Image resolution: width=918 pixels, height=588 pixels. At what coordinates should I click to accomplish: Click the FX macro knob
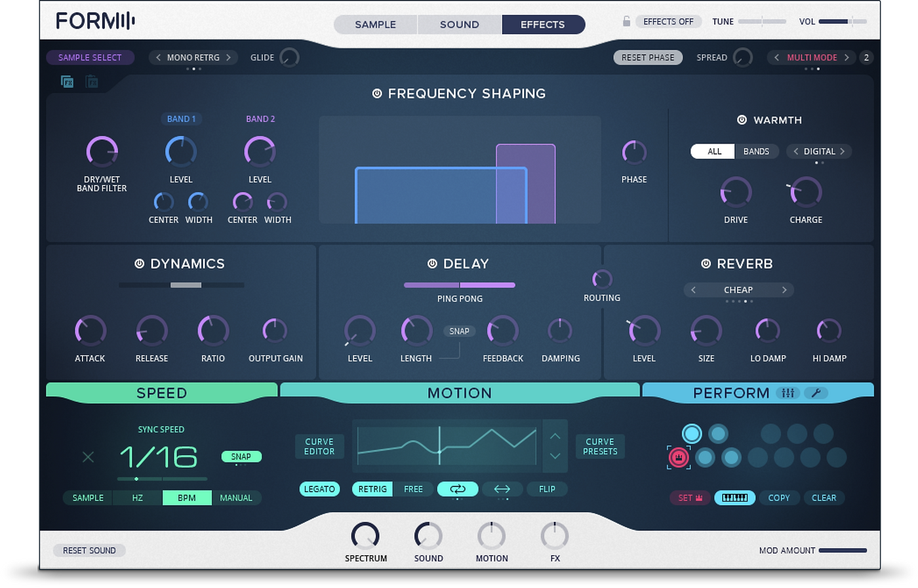pyautogui.click(x=555, y=536)
